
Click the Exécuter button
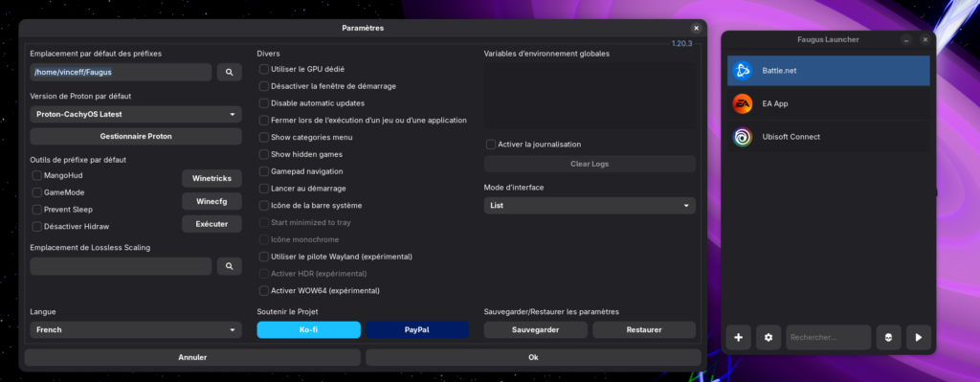tap(212, 224)
